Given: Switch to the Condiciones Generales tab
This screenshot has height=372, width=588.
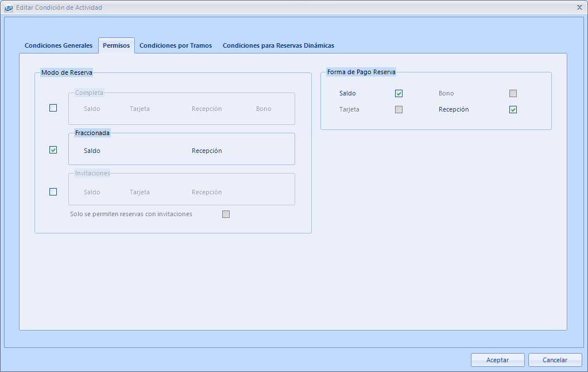Looking at the screenshot, I should tap(58, 45).
